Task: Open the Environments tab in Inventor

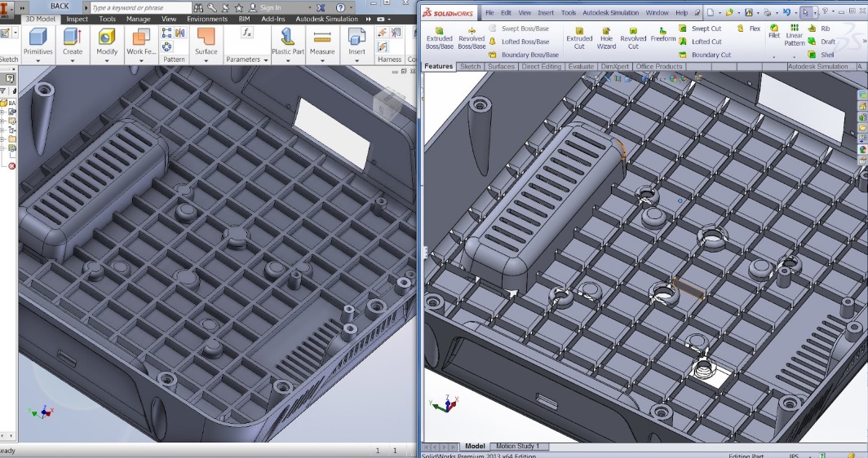Action: point(207,19)
